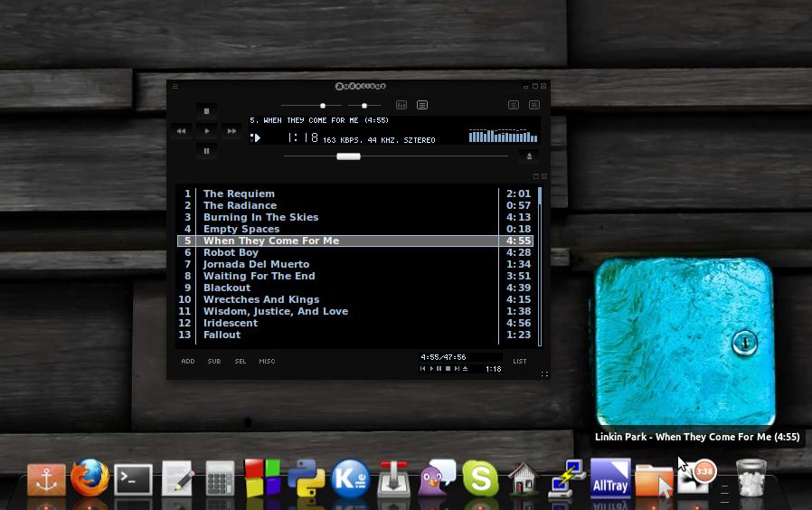Select track 13 Fallout
812x510 pixels.
click(355, 335)
